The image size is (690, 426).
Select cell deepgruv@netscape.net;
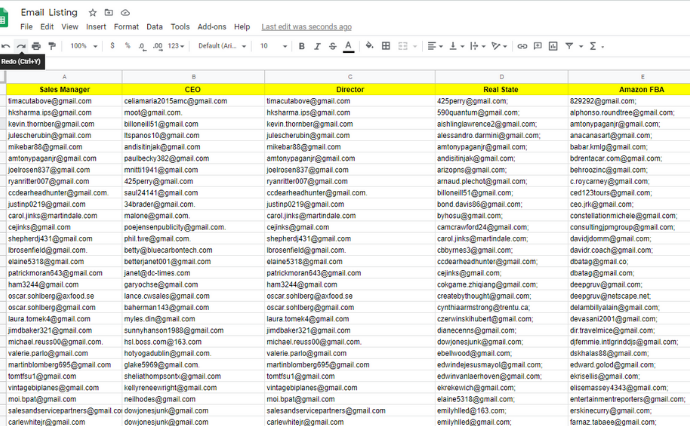(629, 296)
